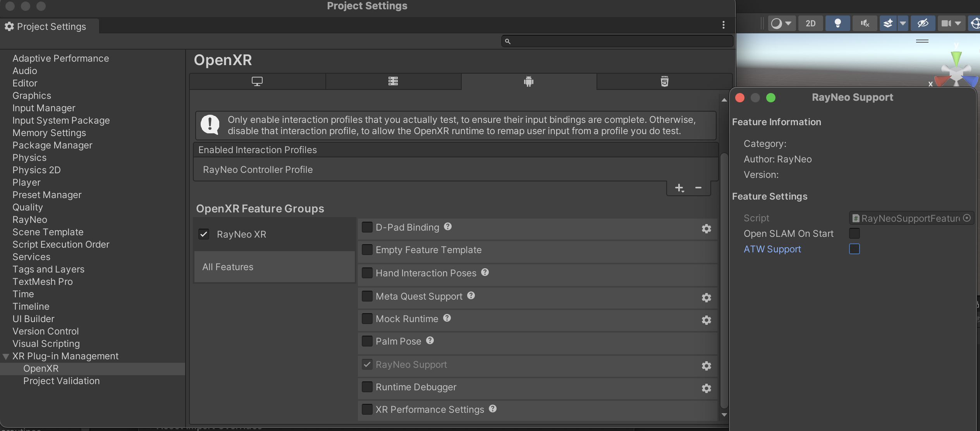The width and height of the screenshot is (980, 431).
Task: Enable the Mock Runtime checkbox
Action: click(x=367, y=319)
